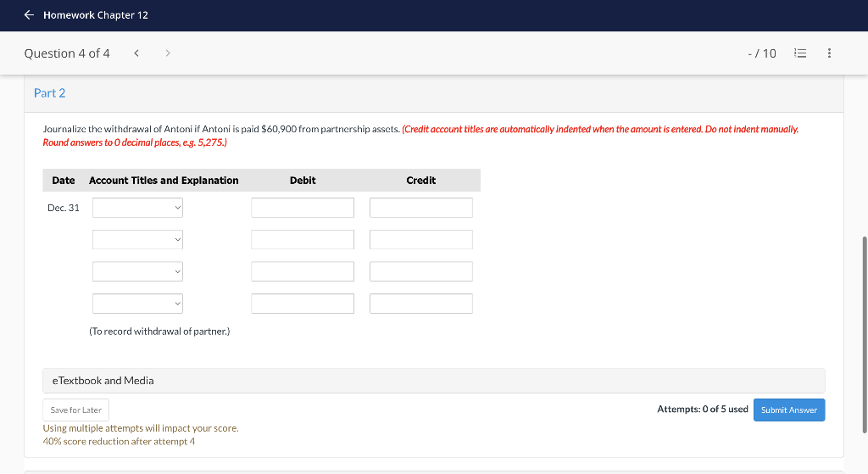The height and width of the screenshot is (474, 868).
Task: Open the question list icon
Action: pos(800,53)
